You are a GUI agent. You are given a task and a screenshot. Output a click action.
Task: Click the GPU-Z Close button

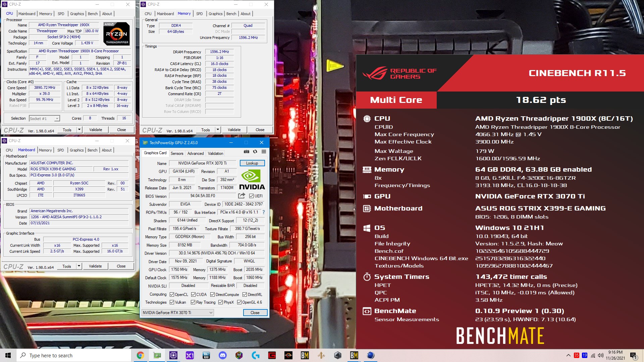tap(255, 313)
